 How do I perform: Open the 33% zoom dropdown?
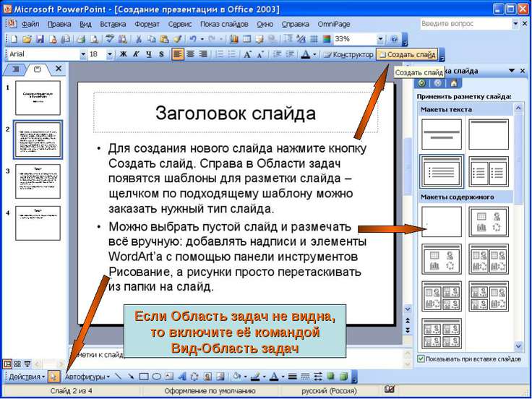click(x=380, y=39)
